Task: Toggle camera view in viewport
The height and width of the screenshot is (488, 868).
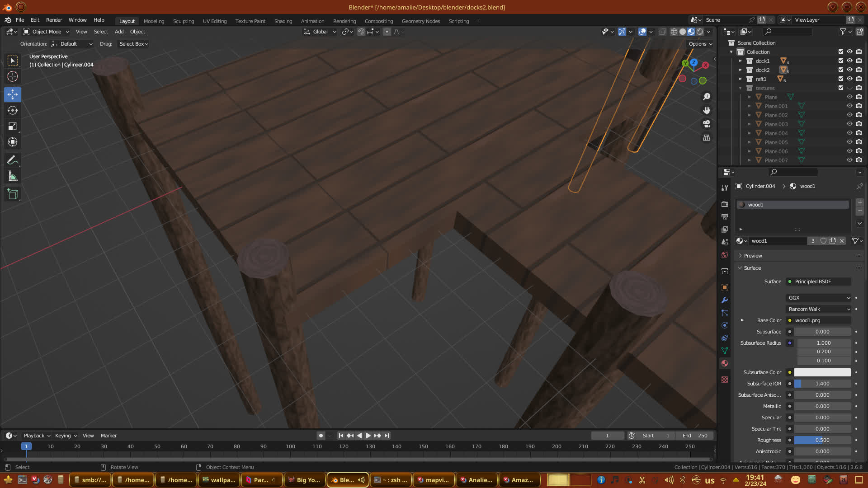Action: 707,124
